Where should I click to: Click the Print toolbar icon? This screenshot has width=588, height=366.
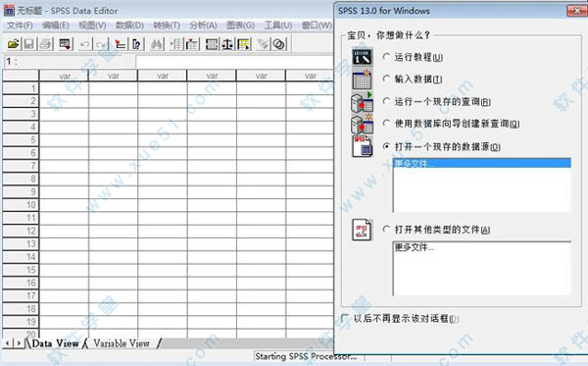[46, 44]
